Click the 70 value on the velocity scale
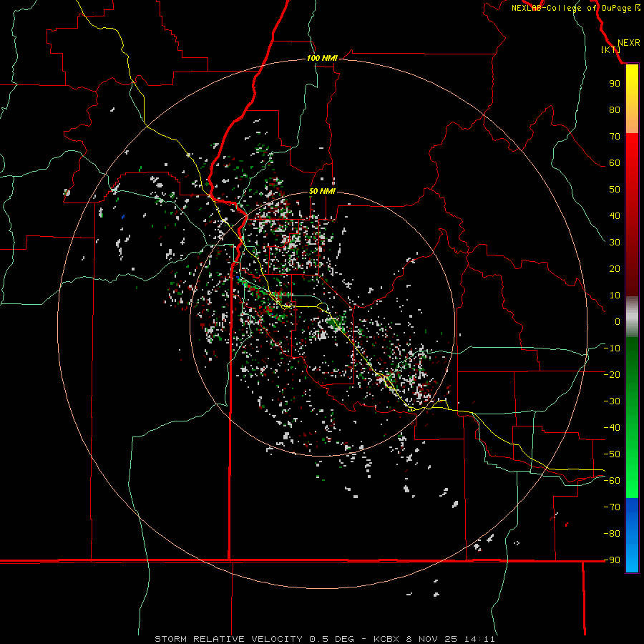The image size is (644, 644). 615,137
